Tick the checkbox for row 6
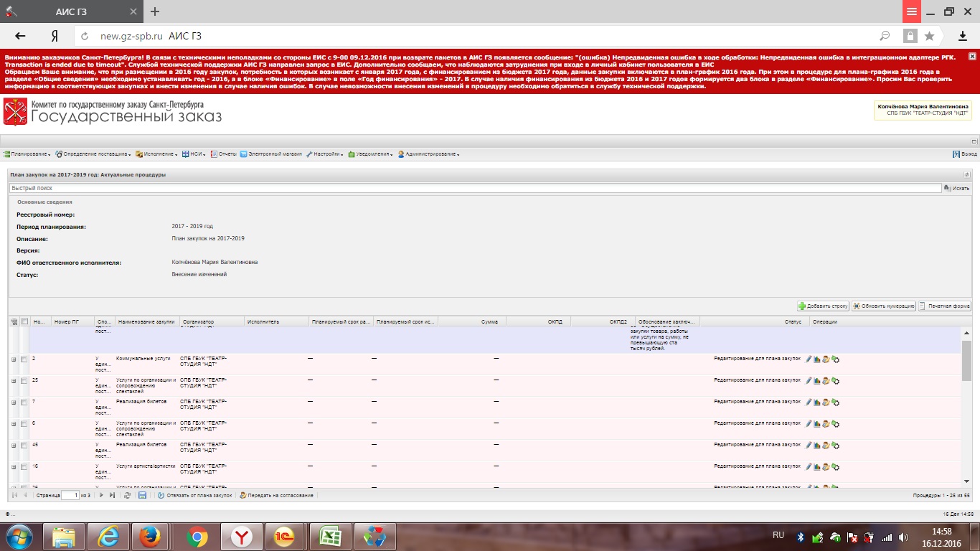Image resolution: width=980 pixels, height=551 pixels. [24, 424]
